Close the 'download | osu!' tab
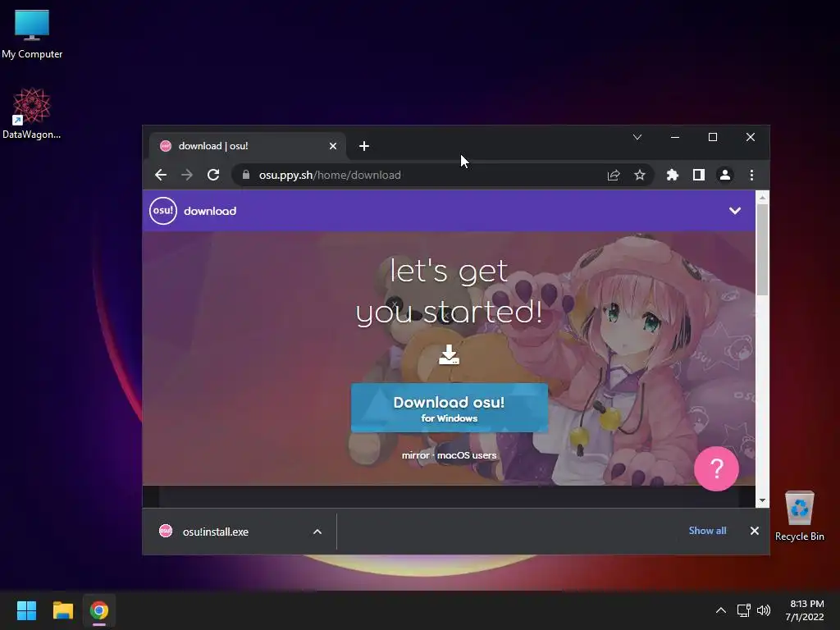Viewport: 840px width, 630px height. [333, 146]
